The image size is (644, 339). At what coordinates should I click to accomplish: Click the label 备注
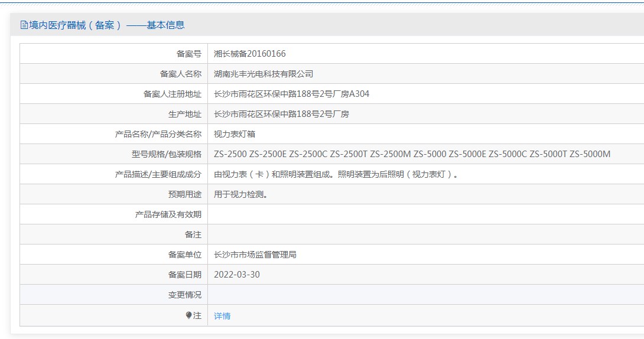(193, 234)
